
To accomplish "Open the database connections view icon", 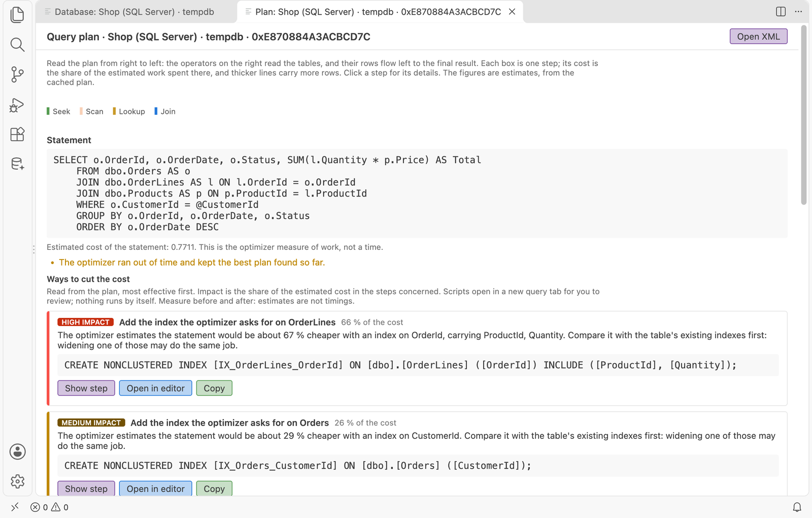I will (x=17, y=164).
